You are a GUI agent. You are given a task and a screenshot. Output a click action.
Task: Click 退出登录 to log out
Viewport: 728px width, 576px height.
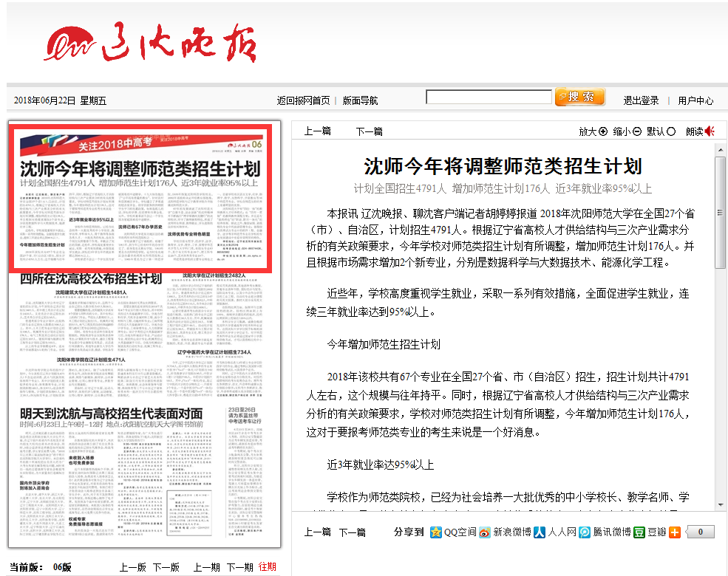click(641, 100)
